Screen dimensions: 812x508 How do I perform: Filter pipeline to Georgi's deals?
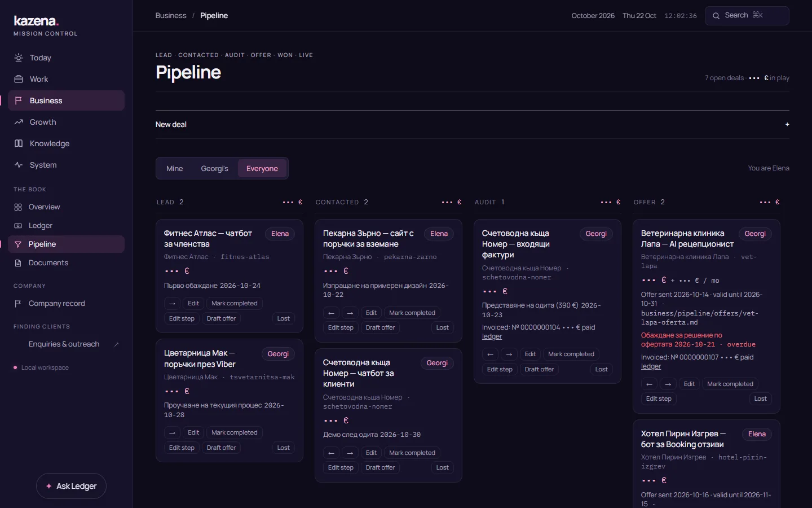[x=214, y=169]
